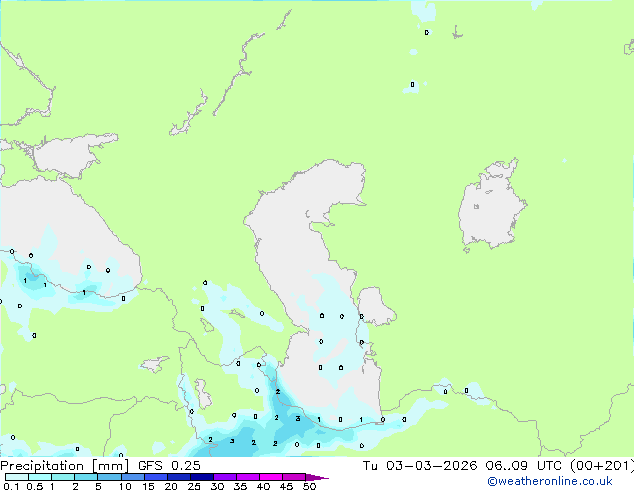Click legend scale value '20'
This screenshot has width=634, height=490.
click(171, 486)
